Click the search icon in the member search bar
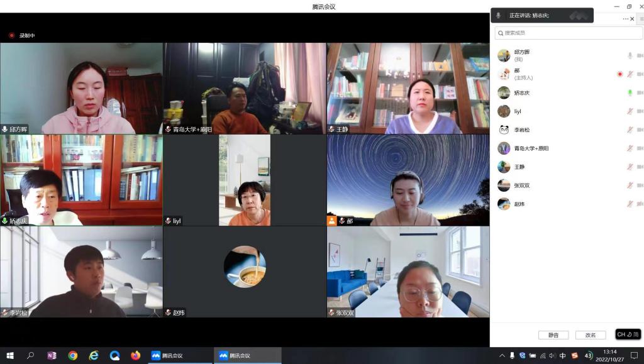Viewport: 644px width, 364px height. 500,33
